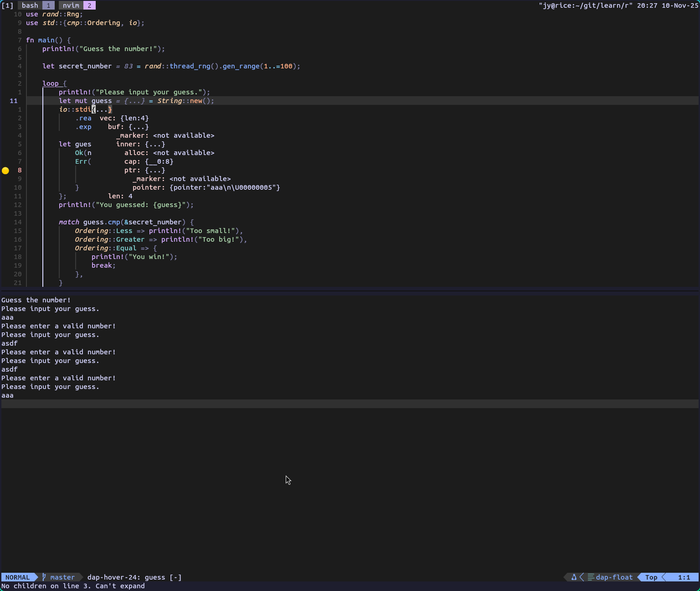Expand the buf {...} field in hover
Viewport: 700px width, 591px height.
pyautogui.click(x=129, y=127)
